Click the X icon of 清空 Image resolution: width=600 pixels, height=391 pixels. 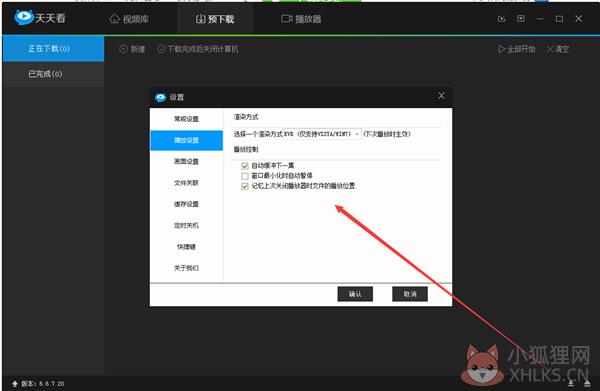tap(550, 49)
